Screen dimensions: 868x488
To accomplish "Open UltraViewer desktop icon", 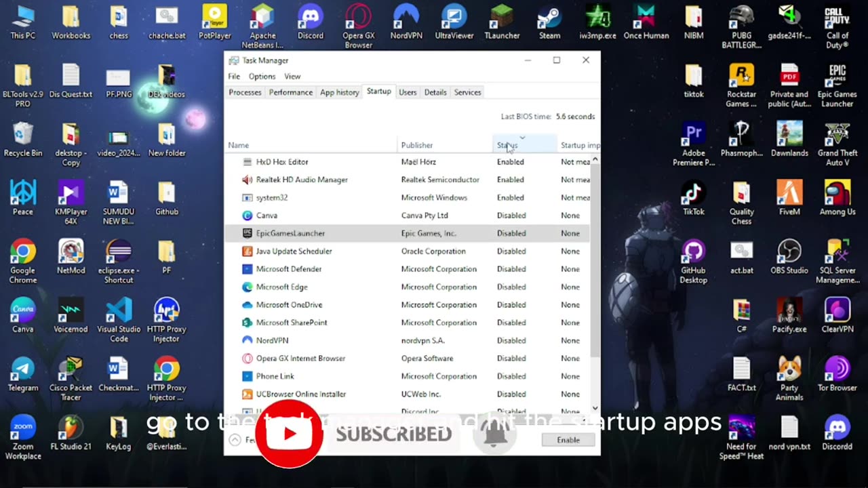I will pos(454,22).
